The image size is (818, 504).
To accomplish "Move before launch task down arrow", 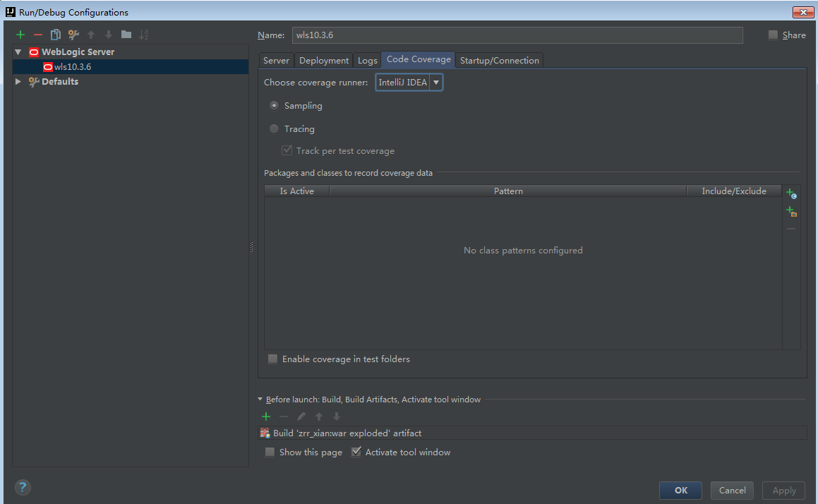I will [337, 416].
